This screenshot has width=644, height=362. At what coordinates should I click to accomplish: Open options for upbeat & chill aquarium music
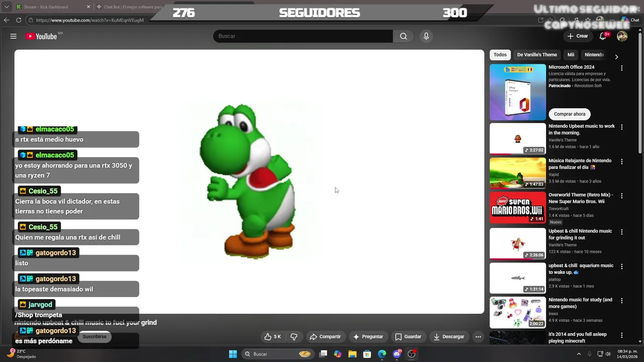622,266
